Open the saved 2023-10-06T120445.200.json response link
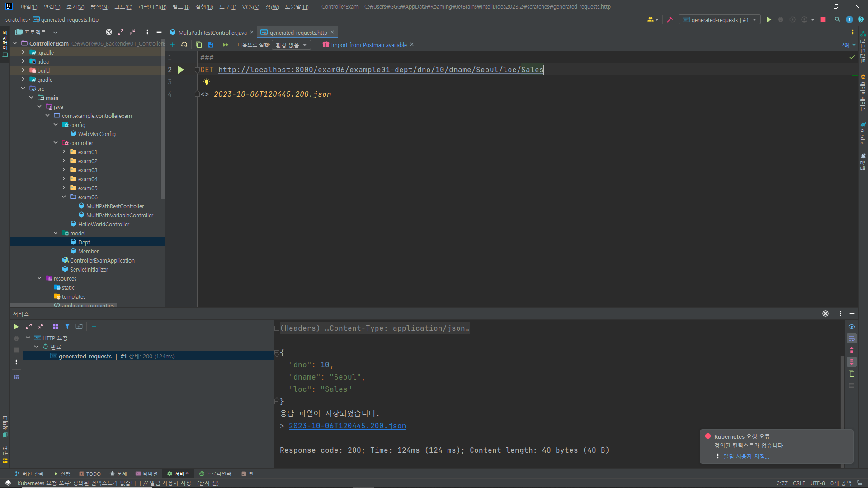Viewport: 868px width, 488px height. click(347, 426)
